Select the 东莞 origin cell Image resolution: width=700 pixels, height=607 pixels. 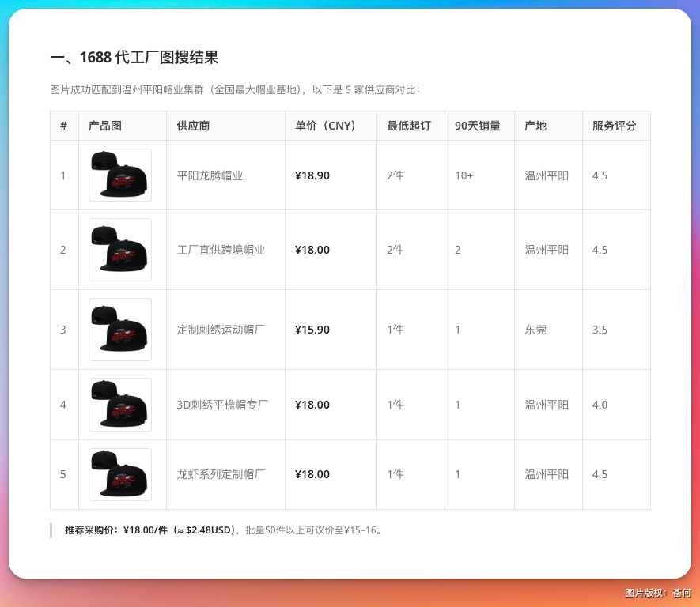point(535,330)
